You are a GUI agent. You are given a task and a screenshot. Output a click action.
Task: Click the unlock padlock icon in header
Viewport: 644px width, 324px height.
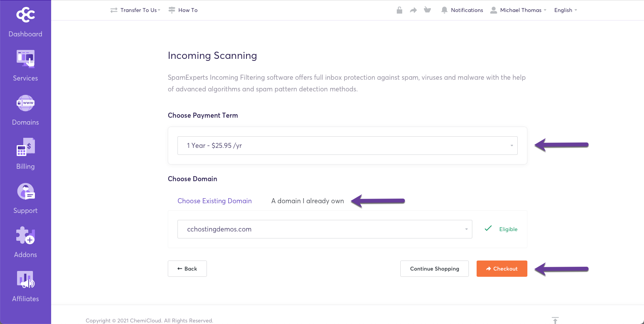[399, 10]
